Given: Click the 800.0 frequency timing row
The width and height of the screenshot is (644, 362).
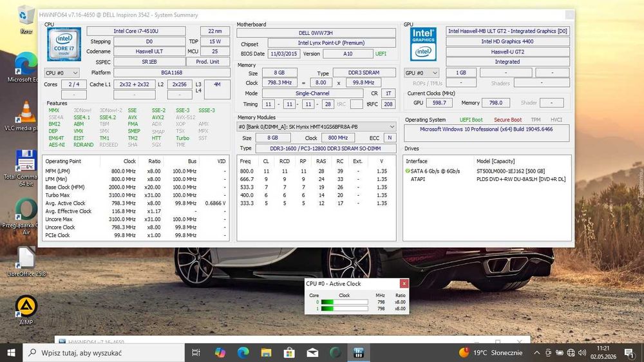Looking at the screenshot, I should (316, 171).
